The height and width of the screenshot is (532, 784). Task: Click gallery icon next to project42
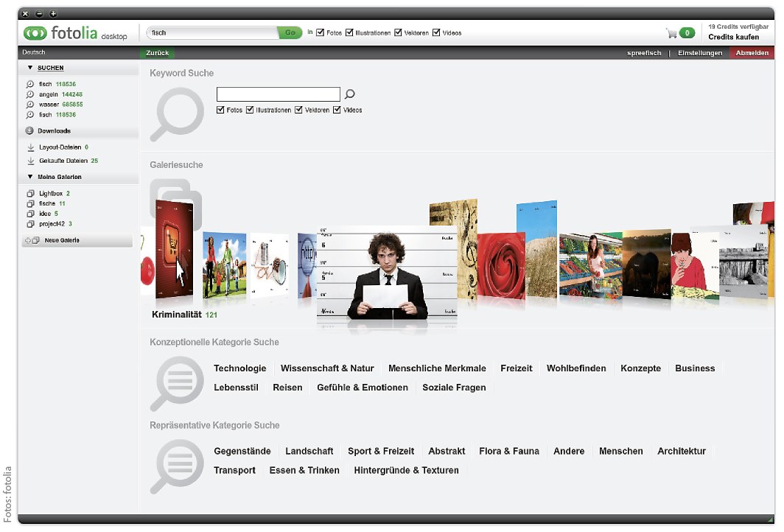(x=30, y=224)
